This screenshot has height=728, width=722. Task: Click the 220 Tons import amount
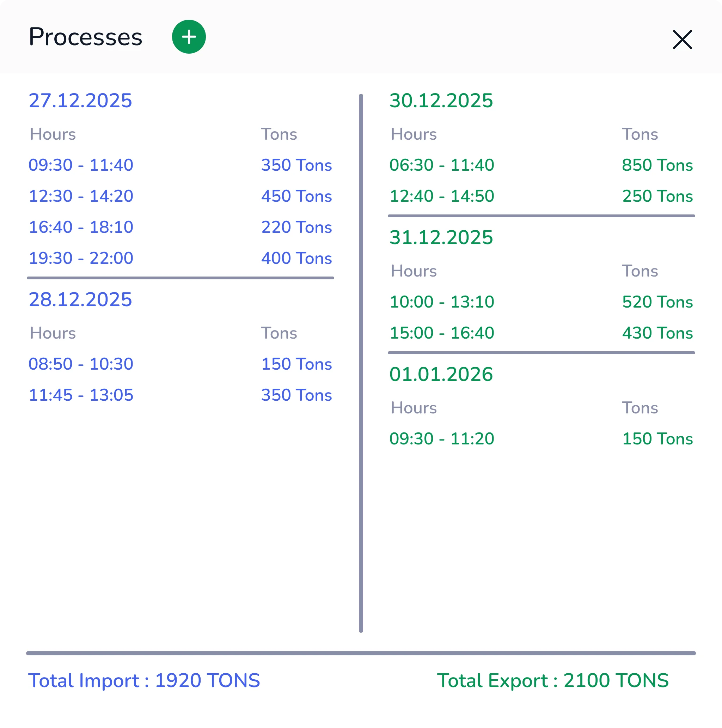296,227
